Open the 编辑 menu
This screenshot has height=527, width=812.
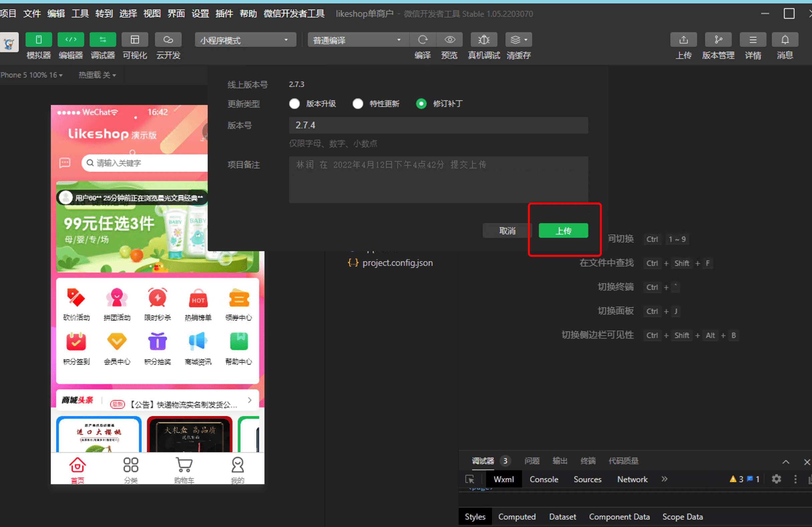(56, 14)
